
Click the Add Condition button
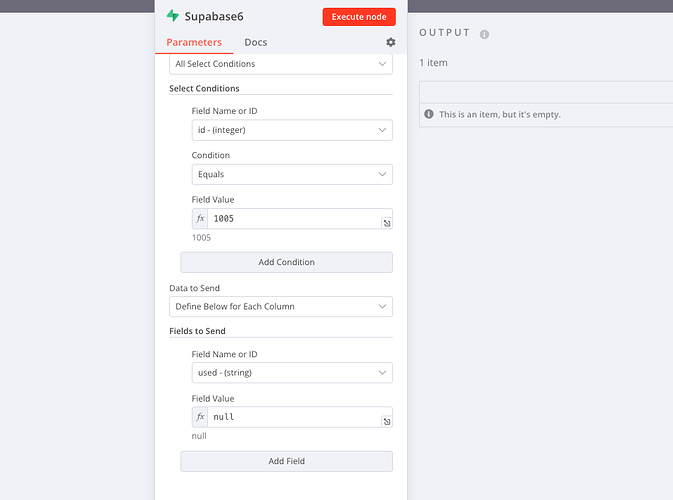point(286,262)
